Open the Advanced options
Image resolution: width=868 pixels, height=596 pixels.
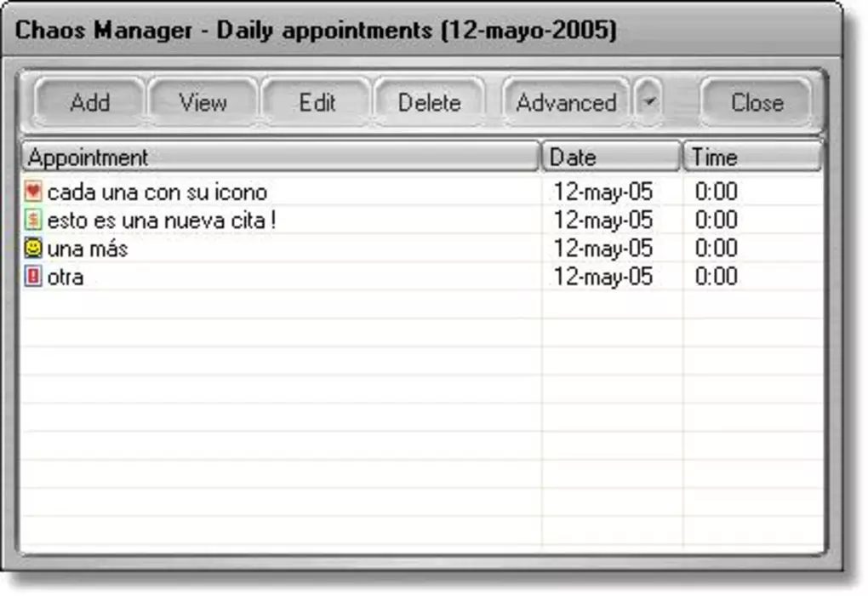click(x=565, y=102)
